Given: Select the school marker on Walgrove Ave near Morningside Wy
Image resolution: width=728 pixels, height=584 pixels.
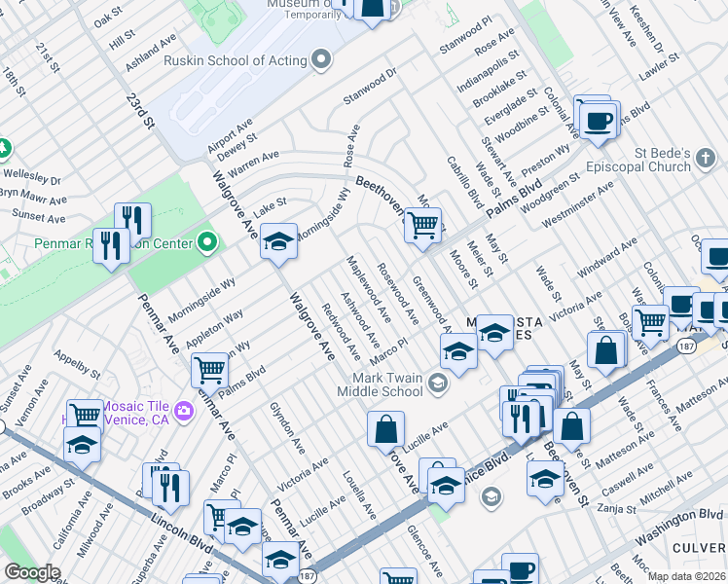Looking at the screenshot, I should tap(278, 242).
